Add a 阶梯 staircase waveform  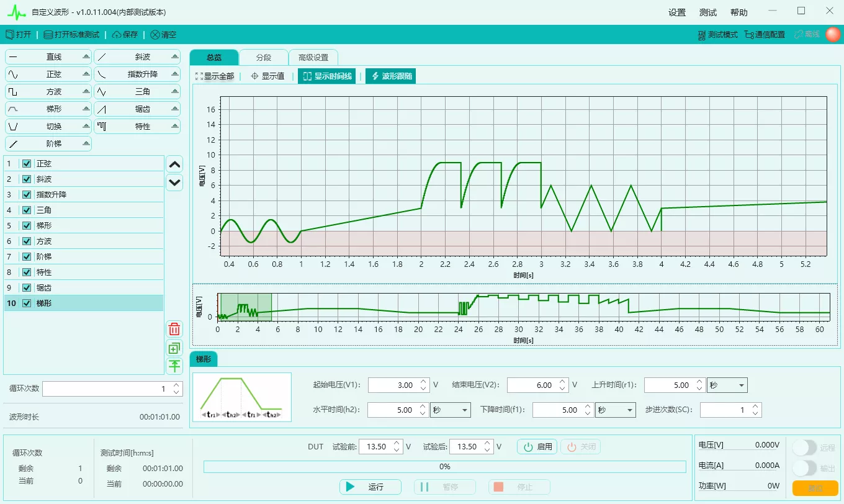point(48,143)
